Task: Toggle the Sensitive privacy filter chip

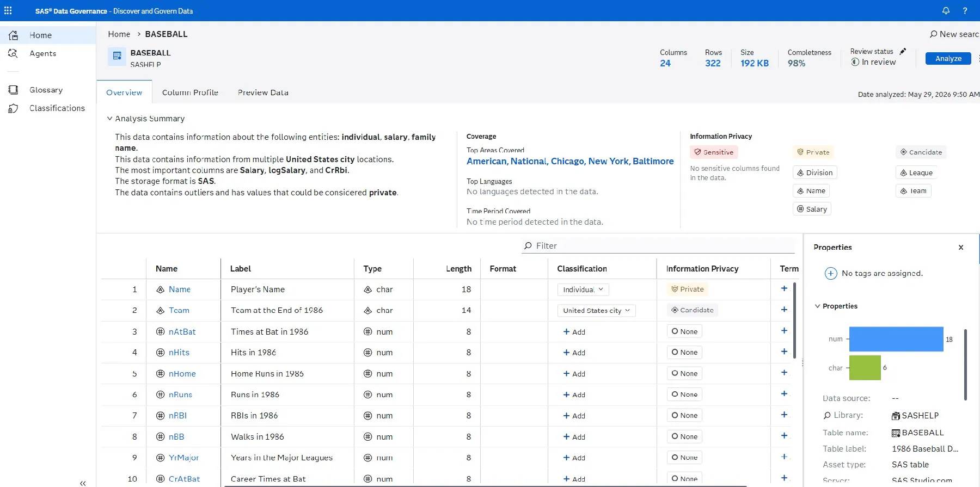Action: pos(714,152)
